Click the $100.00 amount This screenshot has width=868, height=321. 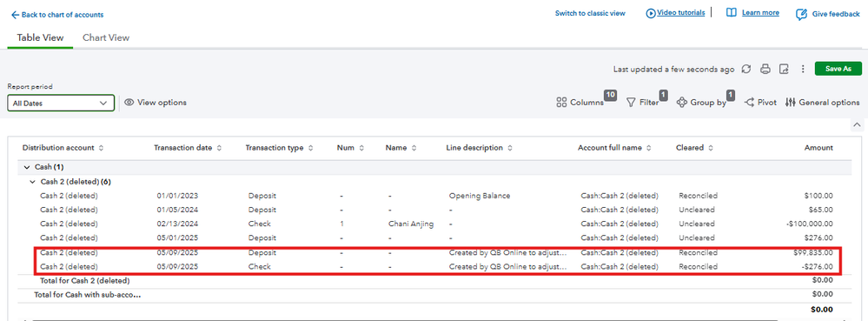coord(818,196)
